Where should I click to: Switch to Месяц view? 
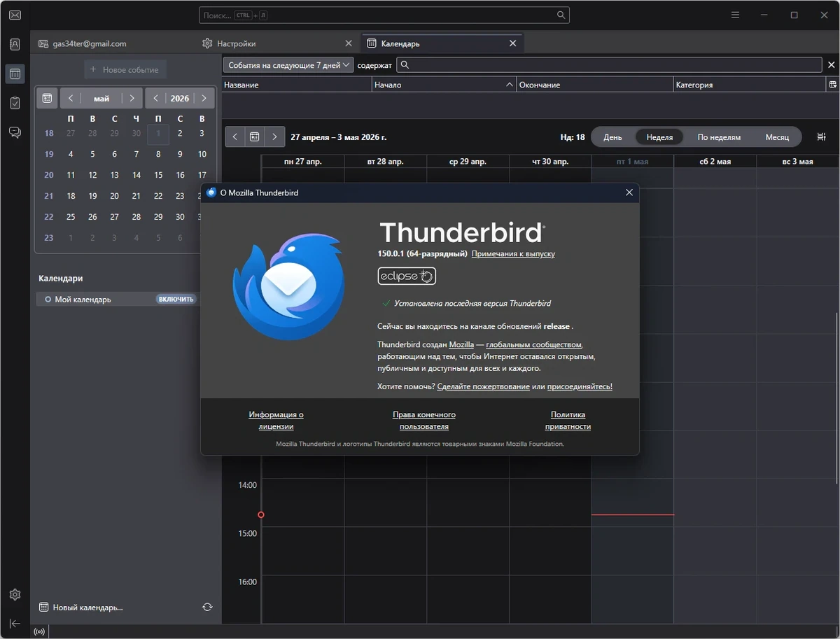[777, 137]
